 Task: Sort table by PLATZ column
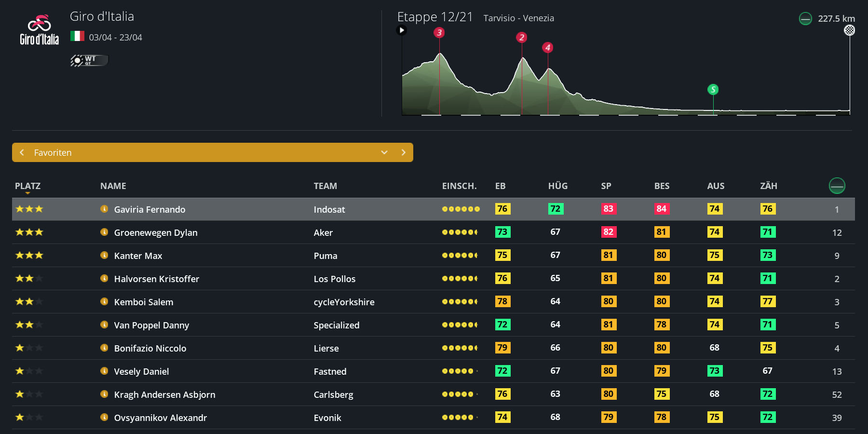pyautogui.click(x=27, y=186)
